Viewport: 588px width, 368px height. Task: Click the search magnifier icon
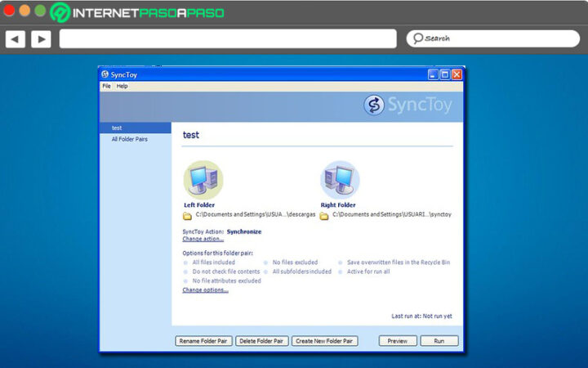[417, 38]
